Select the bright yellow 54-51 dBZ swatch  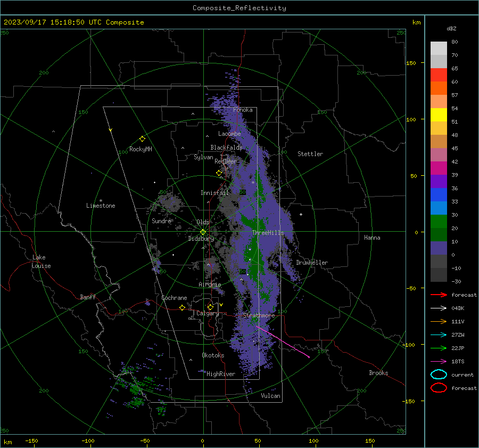click(439, 115)
